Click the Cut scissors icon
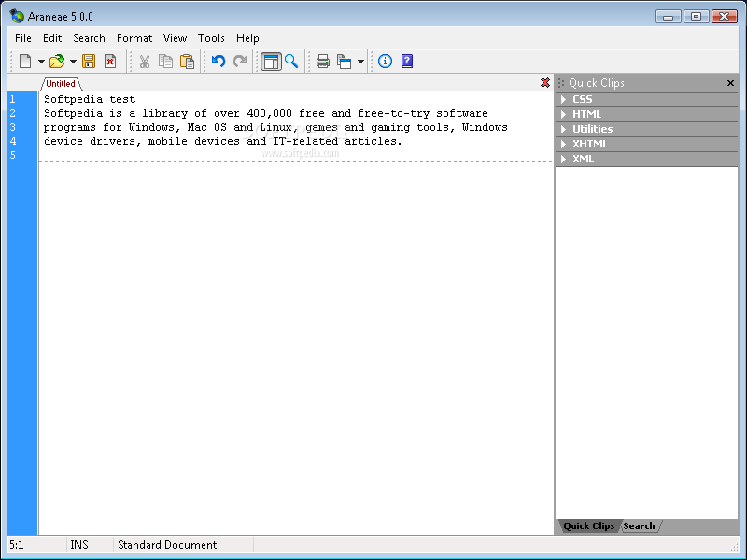Viewport: 747px width, 560px height. coord(145,62)
